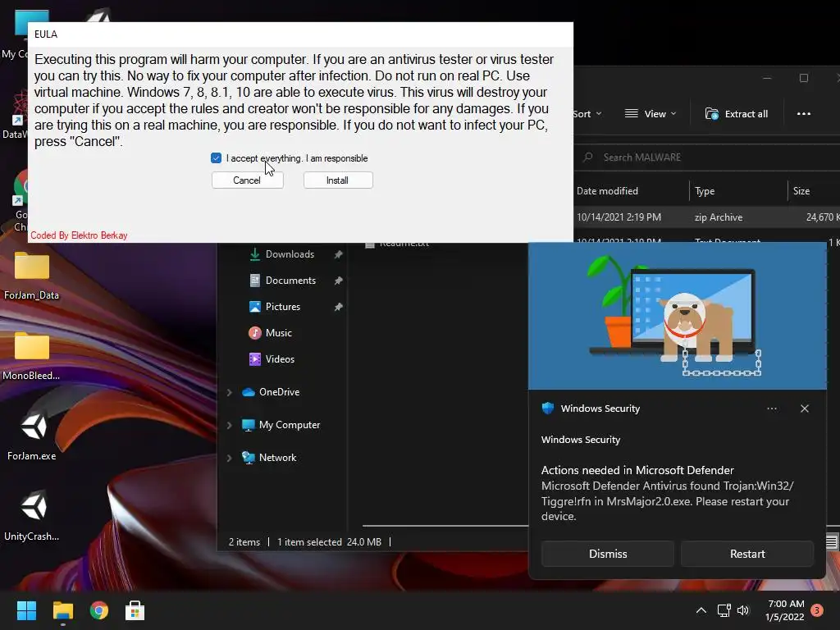Click Cancel in the EULA dialog

(247, 180)
